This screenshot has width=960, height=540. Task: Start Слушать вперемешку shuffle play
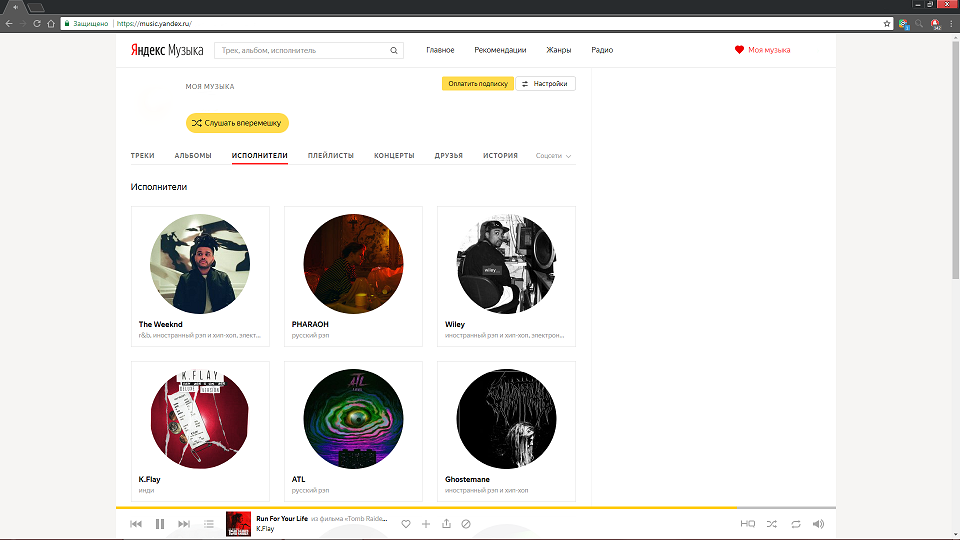tap(237, 123)
